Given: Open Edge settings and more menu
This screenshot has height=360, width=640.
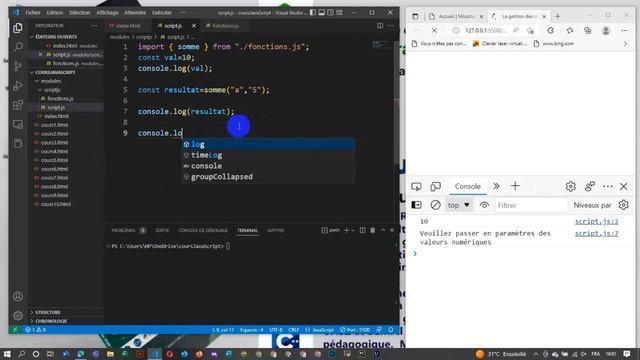Looking at the screenshot, I should [624, 31].
